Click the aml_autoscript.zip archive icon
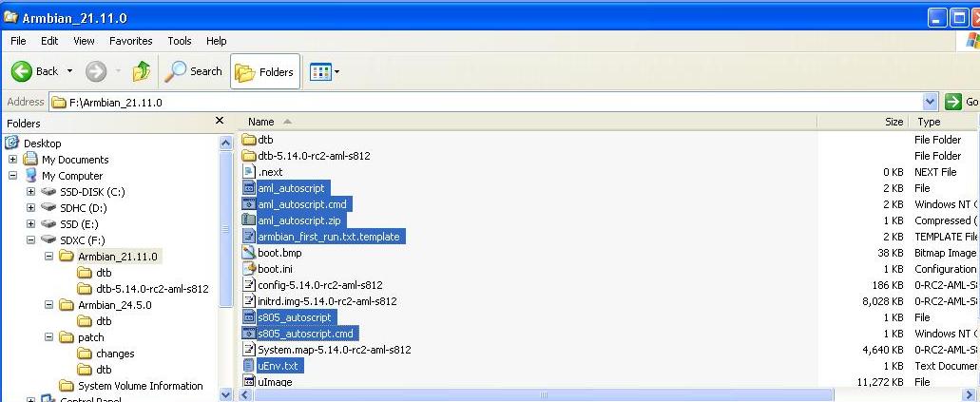 249,220
